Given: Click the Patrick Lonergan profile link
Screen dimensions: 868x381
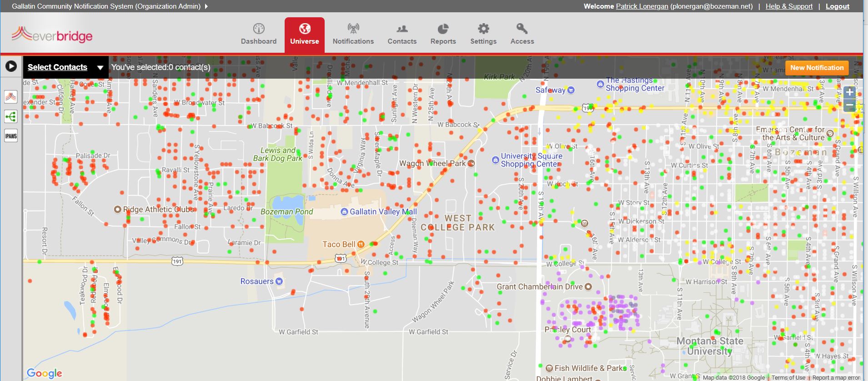Looking at the screenshot, I should (x=642, y=6).
